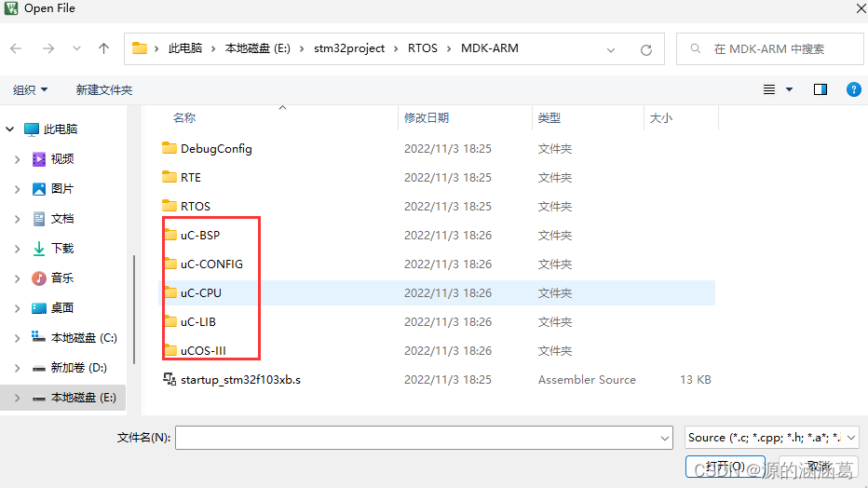Click the search magnifier icon
The width and height of the screenshot is (868, 488).
696,48
